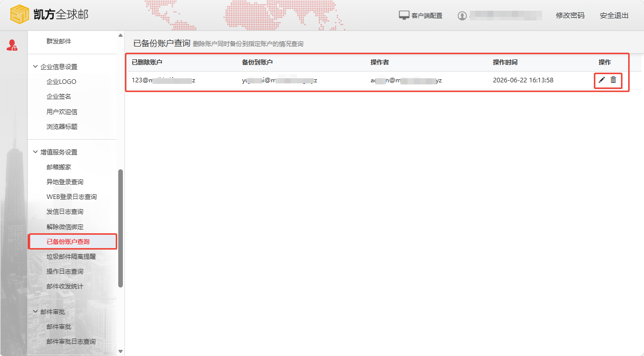Image resolution: width=644 pixels, height=356 pixels.
Task: Collapse the 增值服务设置 section
Action: point(35,152)
